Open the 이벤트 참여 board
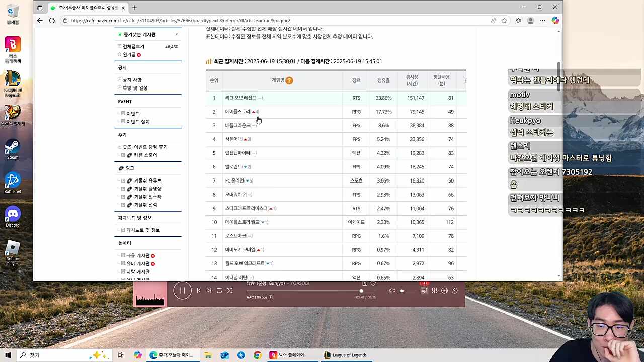 138,122
